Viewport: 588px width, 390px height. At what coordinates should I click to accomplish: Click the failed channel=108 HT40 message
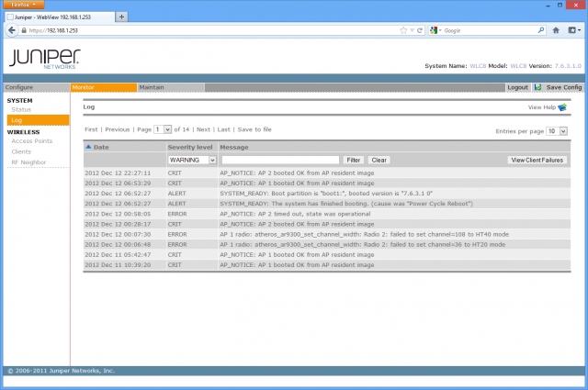[x=364, y=234]
